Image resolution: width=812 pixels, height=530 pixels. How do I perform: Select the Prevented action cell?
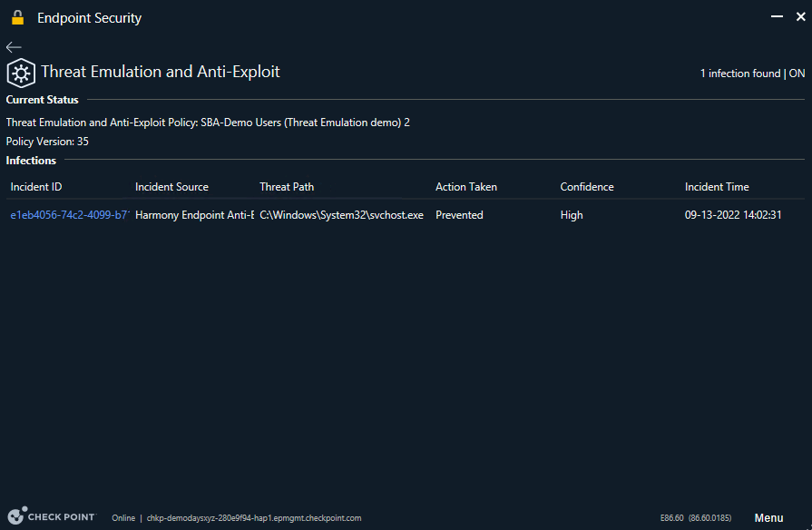point(459,215)
